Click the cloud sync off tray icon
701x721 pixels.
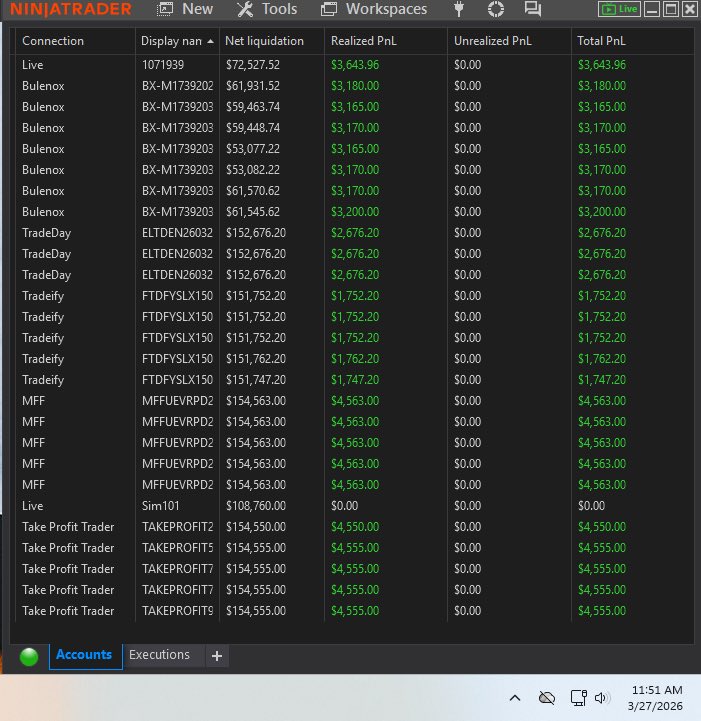click(x=547, y=698)
